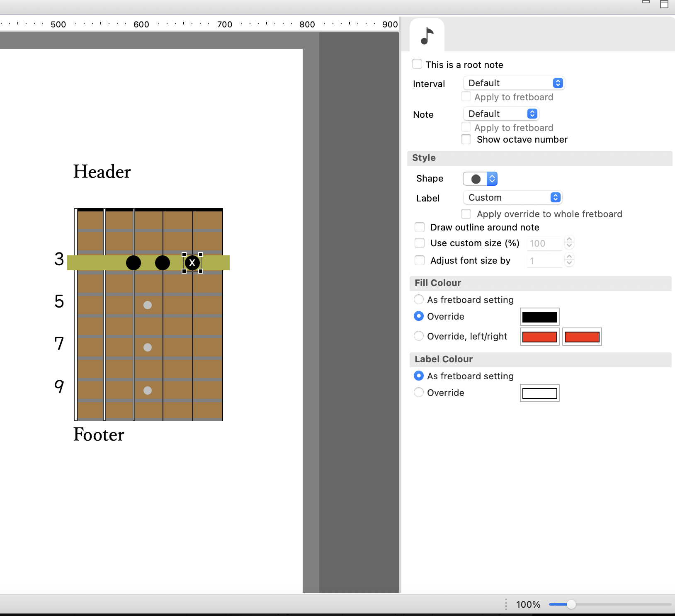Image resolution: width=675 pixels, height=616 pixels.
Task: Select 'Override, left/right' fill colour option
Action: pyautogui.click(x=419, y=336)
